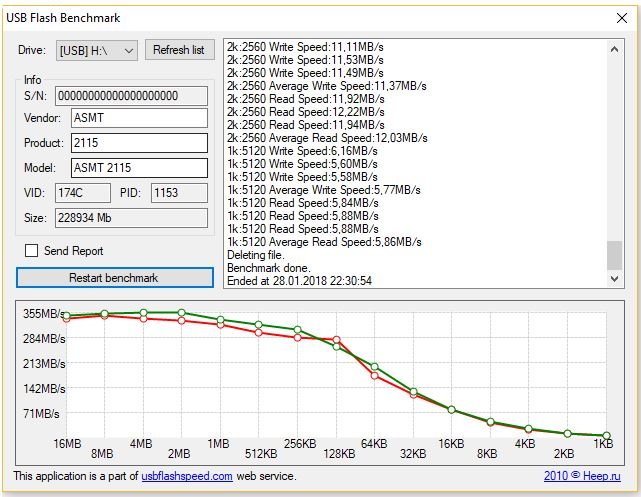Click the PID field showing 1153
641x497 pixels.
pos(179,193)
